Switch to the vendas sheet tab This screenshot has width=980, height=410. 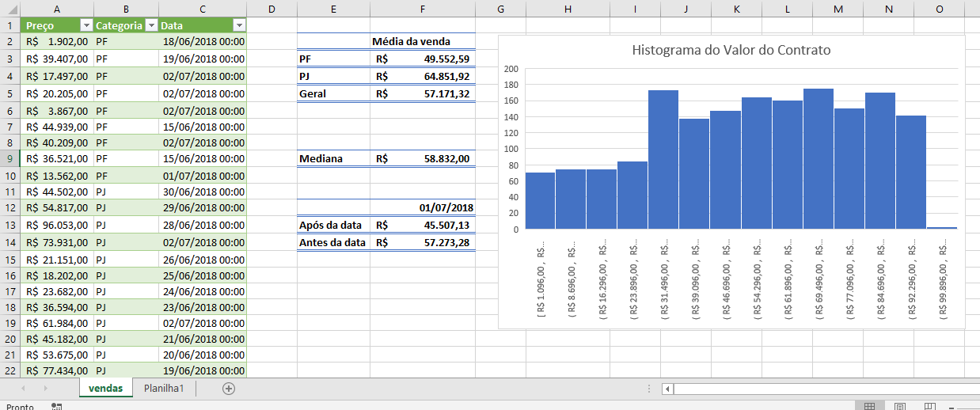click(105, 389)
